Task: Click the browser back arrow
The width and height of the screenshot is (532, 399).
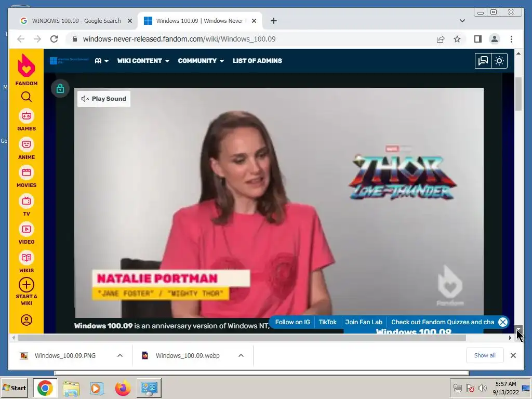Action: tap(21, 39)
